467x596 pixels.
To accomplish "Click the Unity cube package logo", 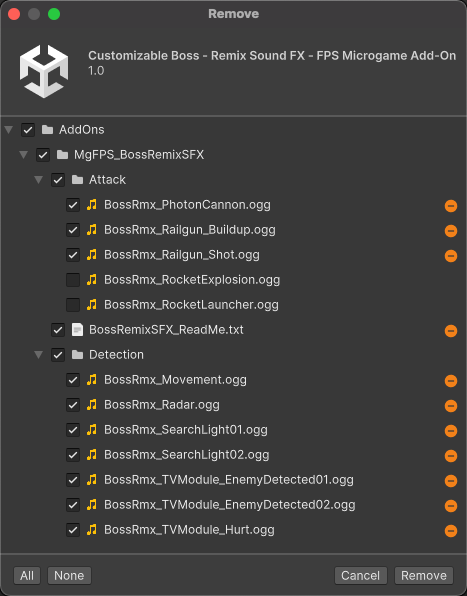I will 44,71.
